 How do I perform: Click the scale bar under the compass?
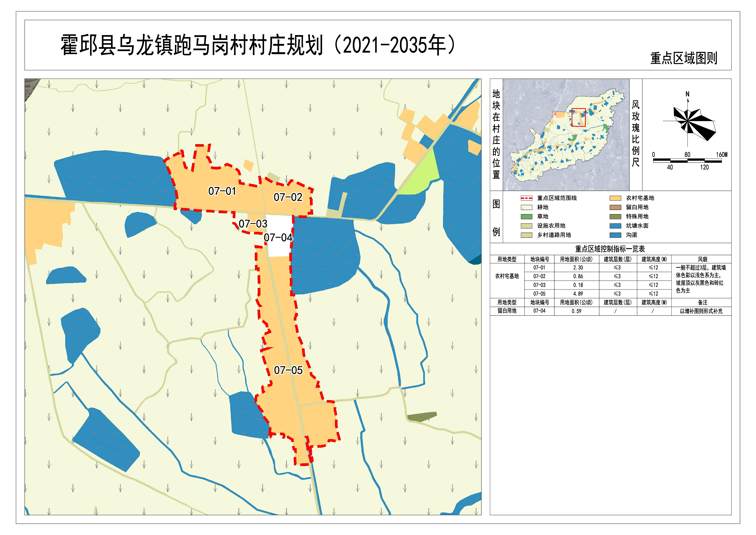tap(688, 161)
